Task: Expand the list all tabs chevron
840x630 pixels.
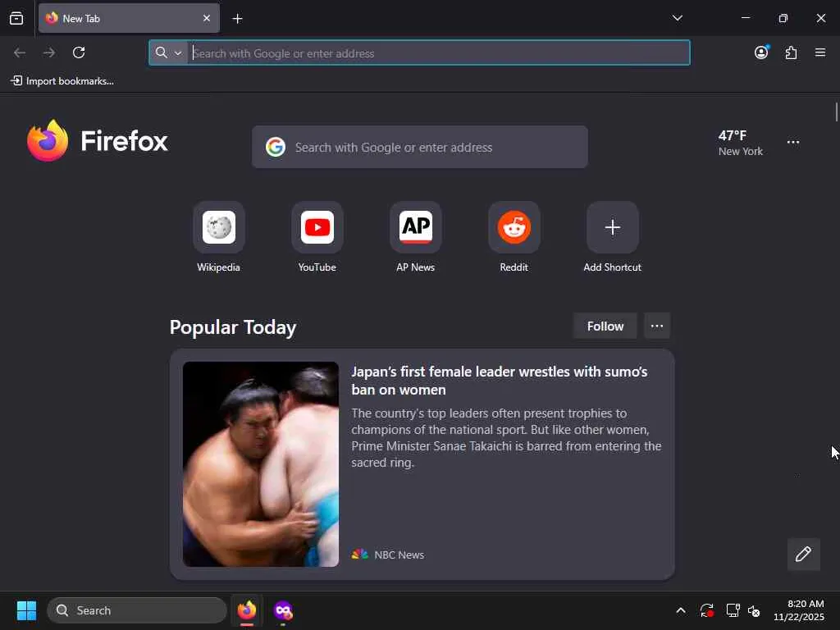Action: [x=677, y=18]
